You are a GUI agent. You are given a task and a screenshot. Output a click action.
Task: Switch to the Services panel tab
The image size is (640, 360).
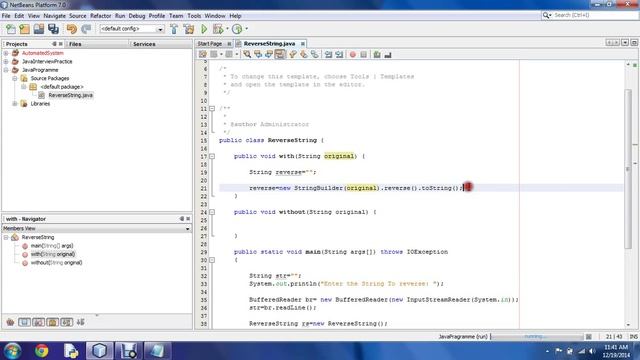[x=144, y=44]
